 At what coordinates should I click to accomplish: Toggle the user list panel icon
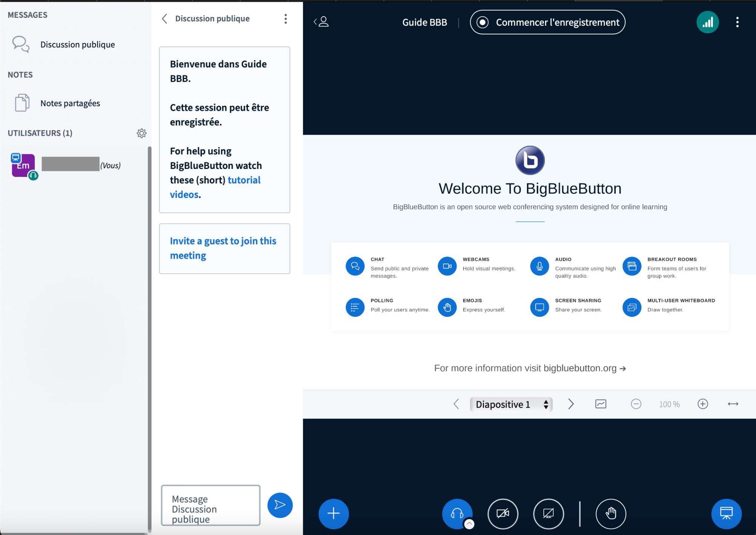pos(321,22)
